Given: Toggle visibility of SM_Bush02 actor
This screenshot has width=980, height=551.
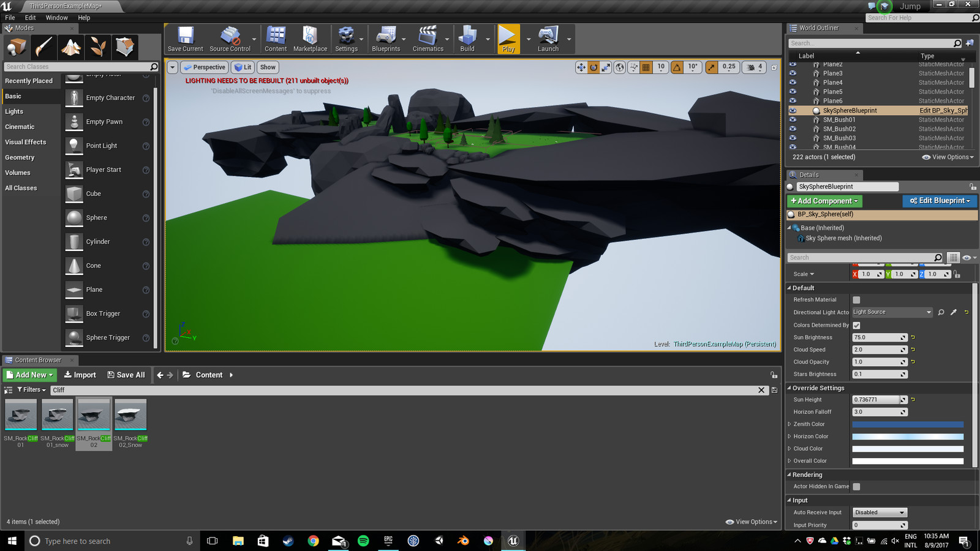Looking at the screenshot, I should pyautogui.click(x=793, y=129).
